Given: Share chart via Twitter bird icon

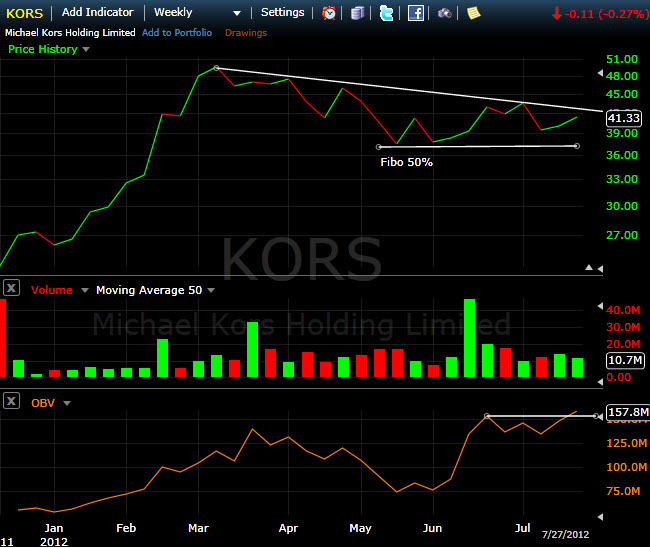Looking at the screenshot, I should 386,13.
